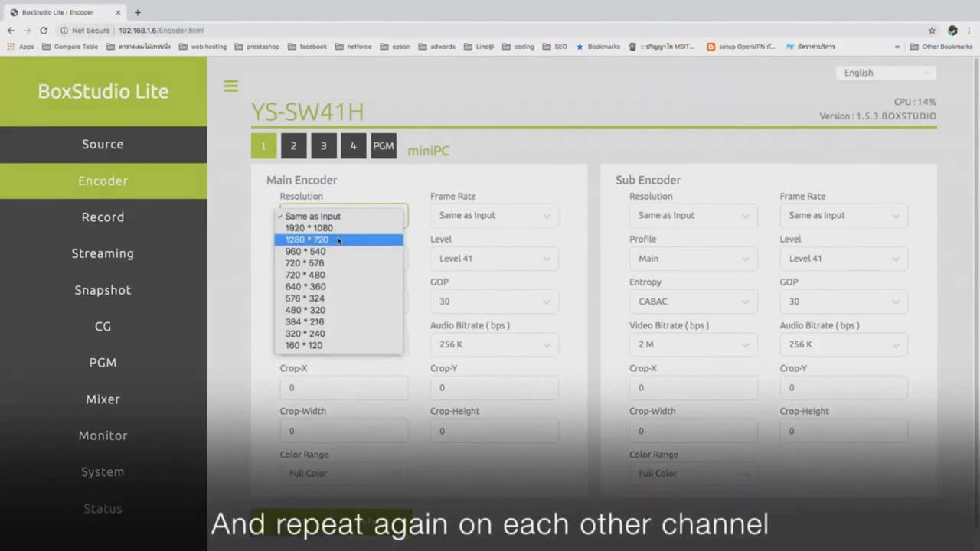Click the browser back arrow

[x=11, y=31]
